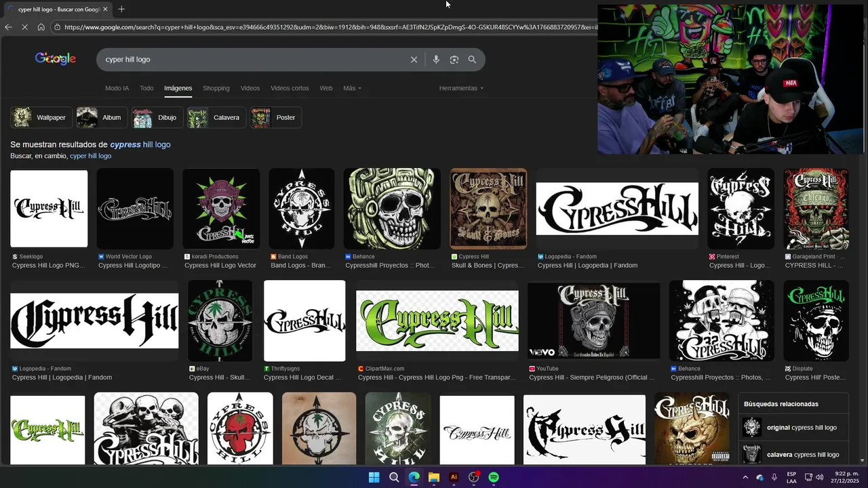
Task: Open Microsoft Edge from taskbar
Action: 414,477
